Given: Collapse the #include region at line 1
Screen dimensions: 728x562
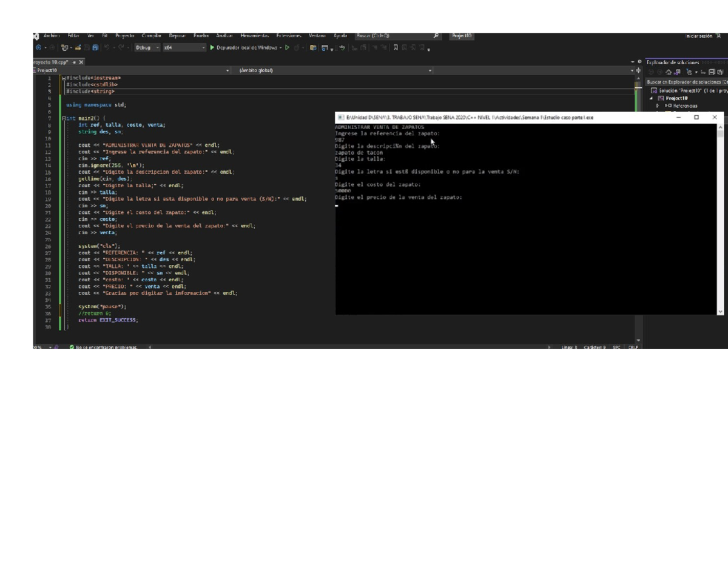Looking at the screenshot, I should click(x=62, y=78).
